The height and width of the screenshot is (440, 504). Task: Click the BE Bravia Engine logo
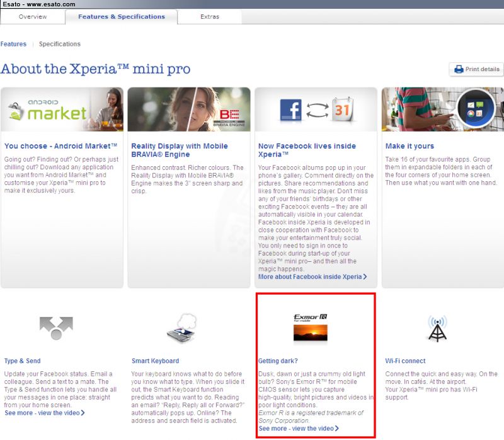(x=229, y=118)
